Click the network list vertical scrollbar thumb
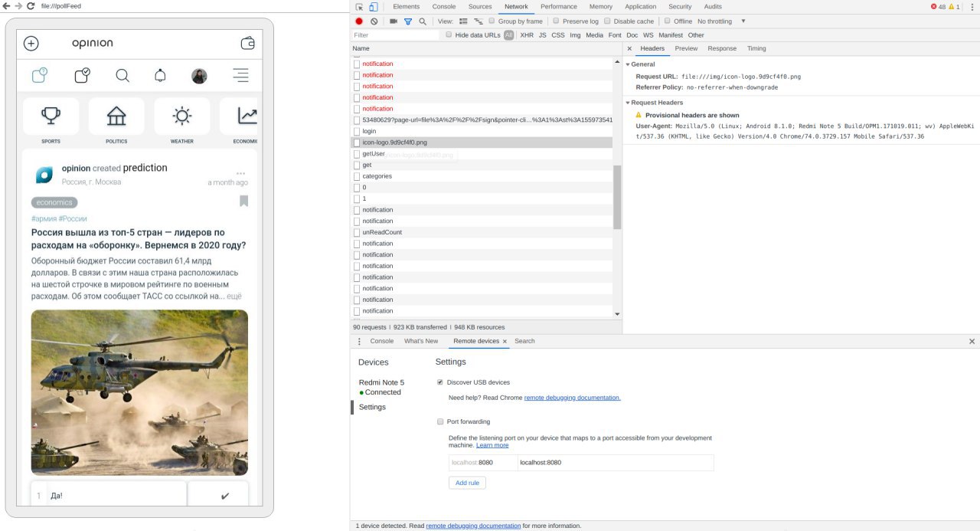This screenshot has width=980, height=531. point(617,197)
